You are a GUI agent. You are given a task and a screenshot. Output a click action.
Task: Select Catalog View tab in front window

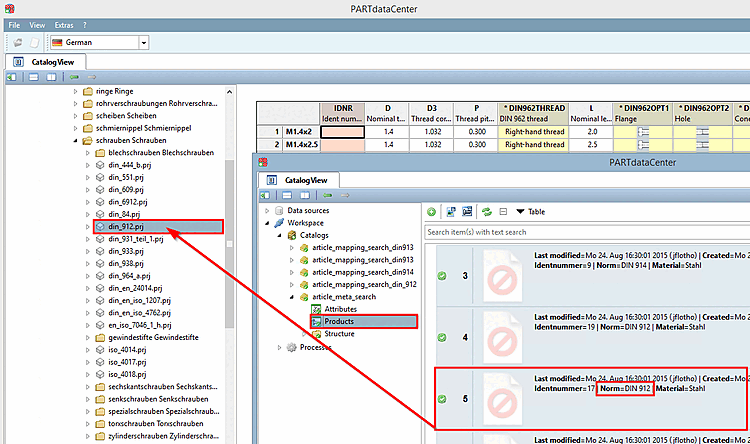tap(299, 180)
